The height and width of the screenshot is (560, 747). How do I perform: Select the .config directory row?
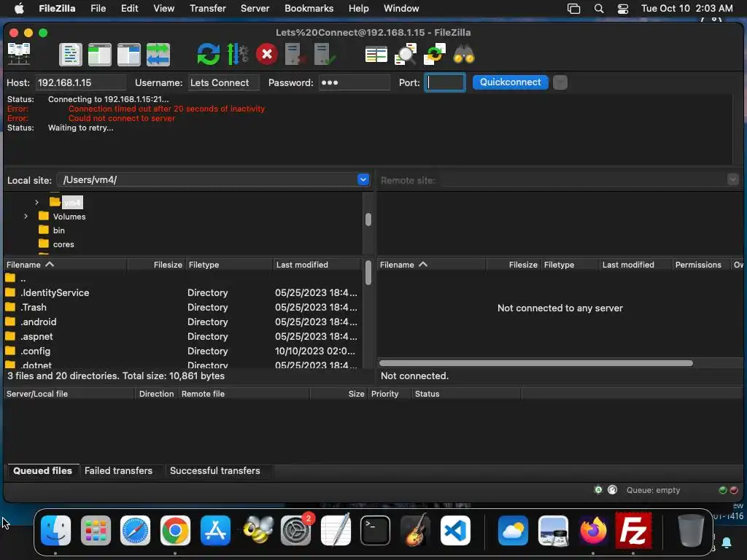point(182,351)
